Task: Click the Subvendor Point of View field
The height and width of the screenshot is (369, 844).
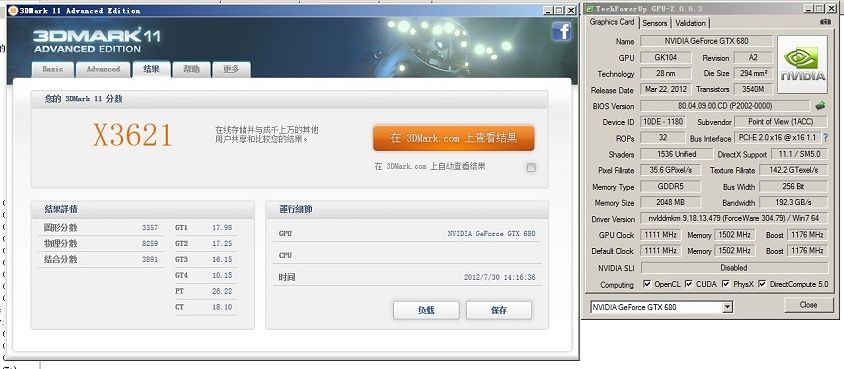Action: coord(781,122)
